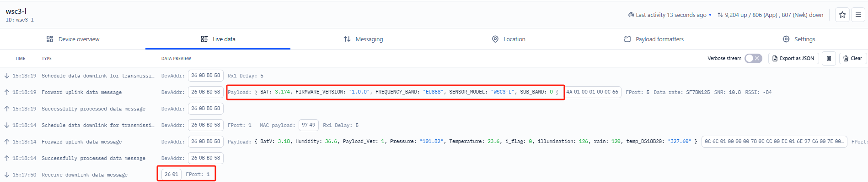Open the Device overview tab
Image resolution: width=868 pixels, height=182 pixels.
tap(73, 39)
